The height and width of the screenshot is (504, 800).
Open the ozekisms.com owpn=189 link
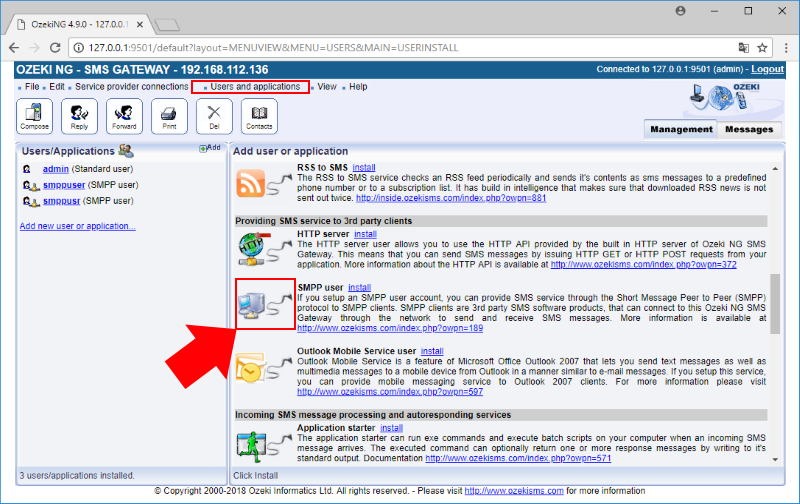390,328
